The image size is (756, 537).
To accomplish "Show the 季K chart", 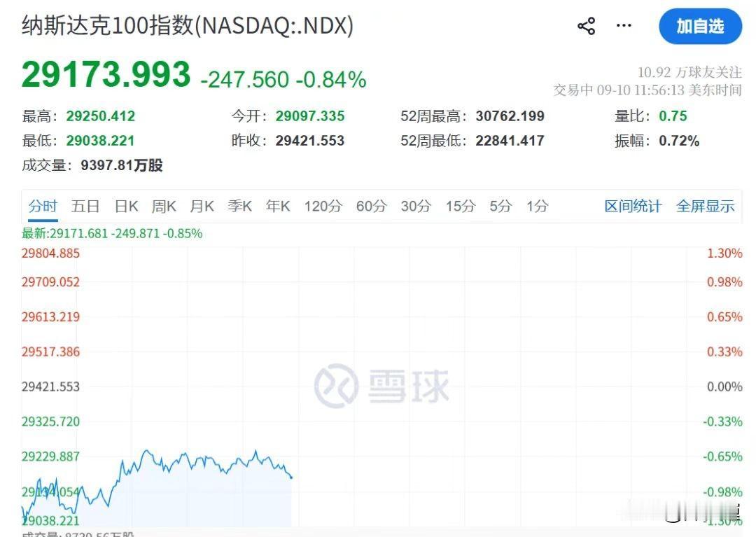I will (239, 207).
